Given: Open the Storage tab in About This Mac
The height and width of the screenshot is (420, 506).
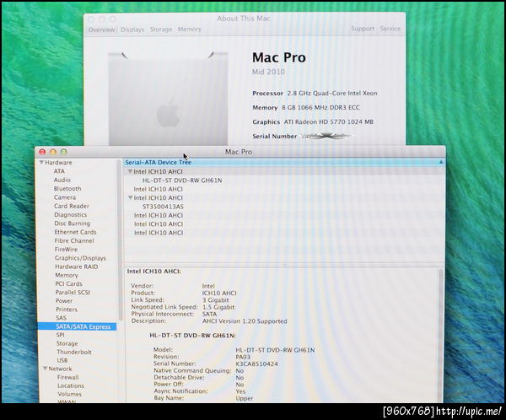Looking at the screenshot, I should pyautogui.click(x=161, y=30).
